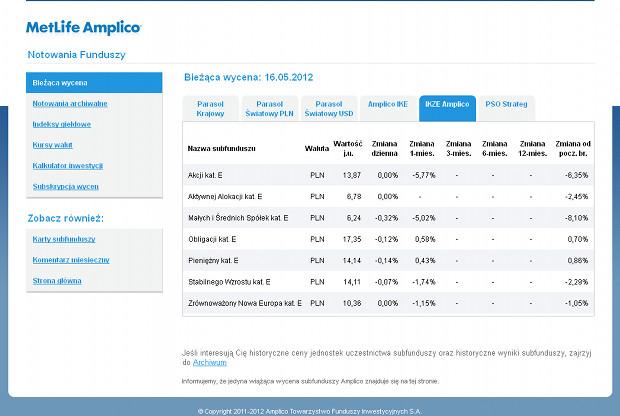
Task: Click the Zobacz również heading
Action: pyautogui.click(x=66, y=218)
